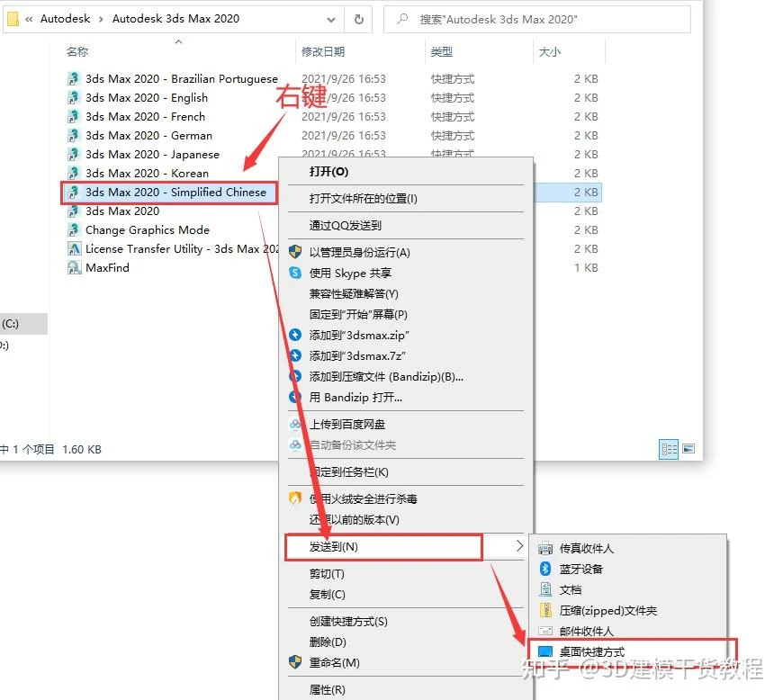The width and height of the screenshot is (783, 700).
Task: Switch to details view icon
Action: click(x=669, y=448)
